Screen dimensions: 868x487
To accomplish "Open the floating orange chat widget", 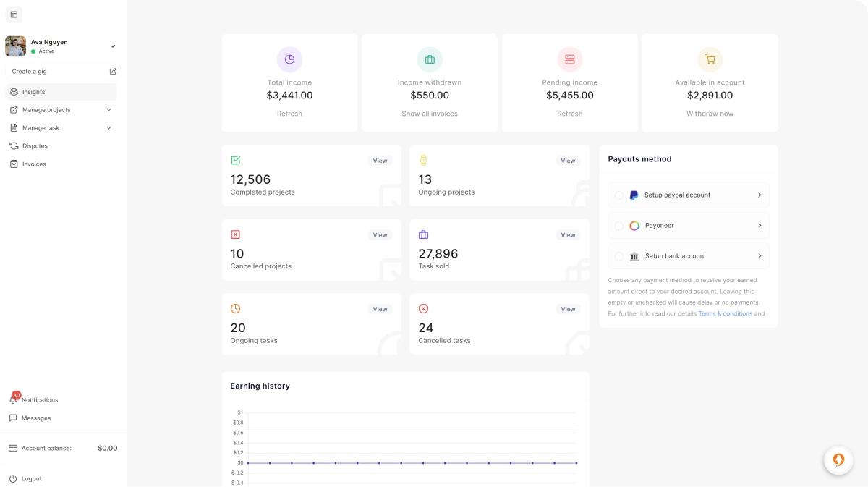I will (838, 460).
